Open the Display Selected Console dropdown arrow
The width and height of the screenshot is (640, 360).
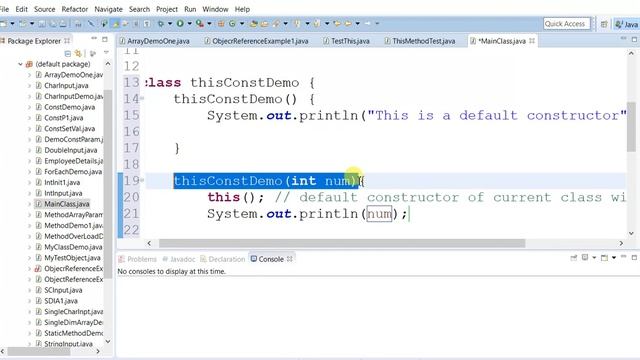[594, 258]
